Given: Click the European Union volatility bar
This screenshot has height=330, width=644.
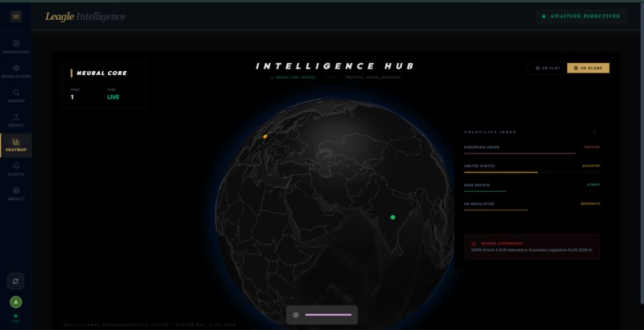Looking at the screenshot, I should tap(532, 153).
